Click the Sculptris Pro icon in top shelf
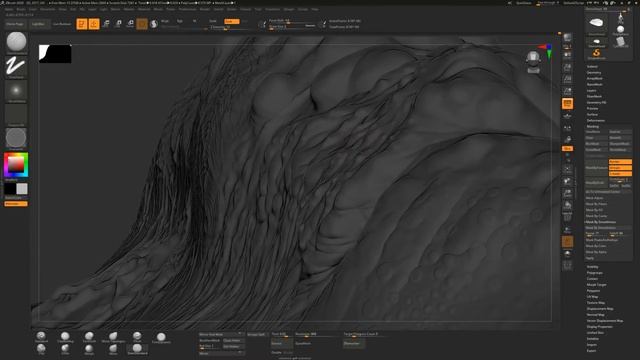The height and width of the screenshot is (360, 640). point(154,24)
